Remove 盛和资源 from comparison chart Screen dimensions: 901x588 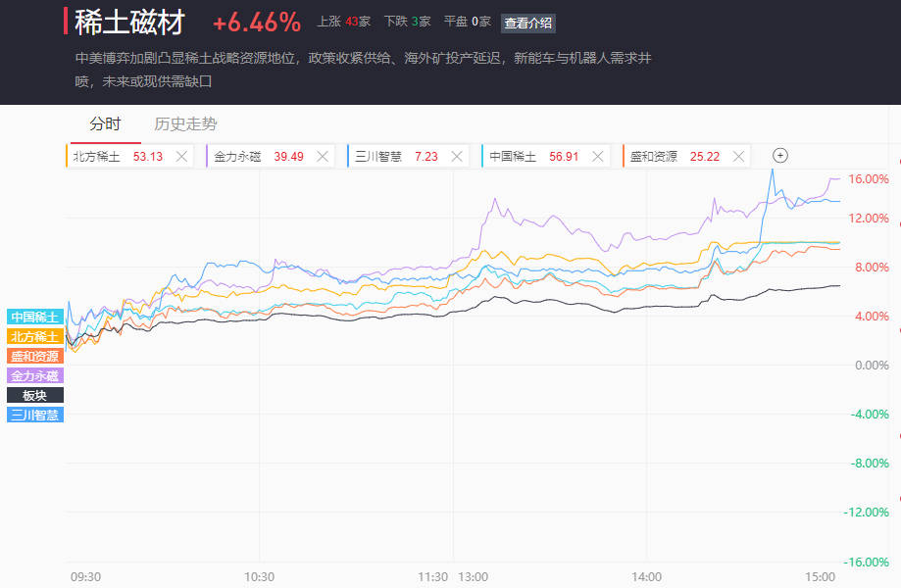click(x=738, y=157)
